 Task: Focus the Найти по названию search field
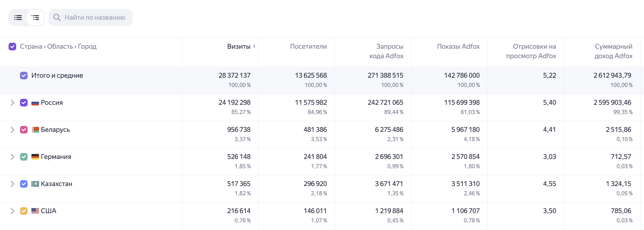pyautogui.click(x=90, y=18)
